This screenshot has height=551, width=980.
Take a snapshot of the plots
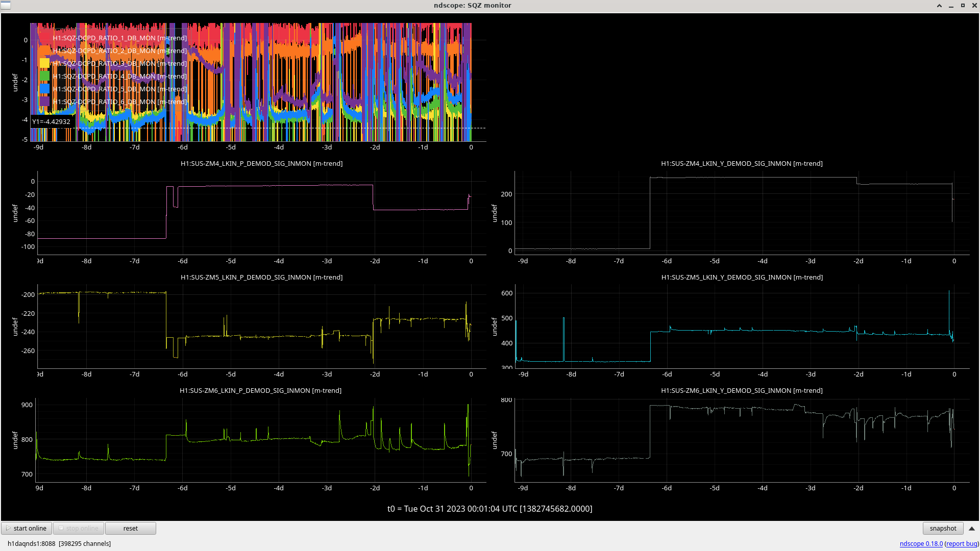[943, 528]
